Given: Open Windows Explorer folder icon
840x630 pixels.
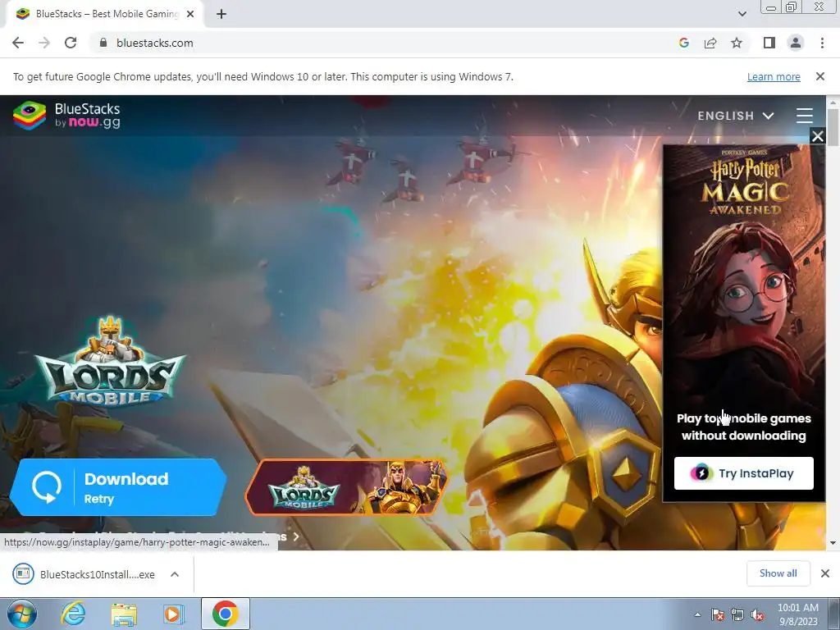Looking at the screenshot, I should point(124,614).
